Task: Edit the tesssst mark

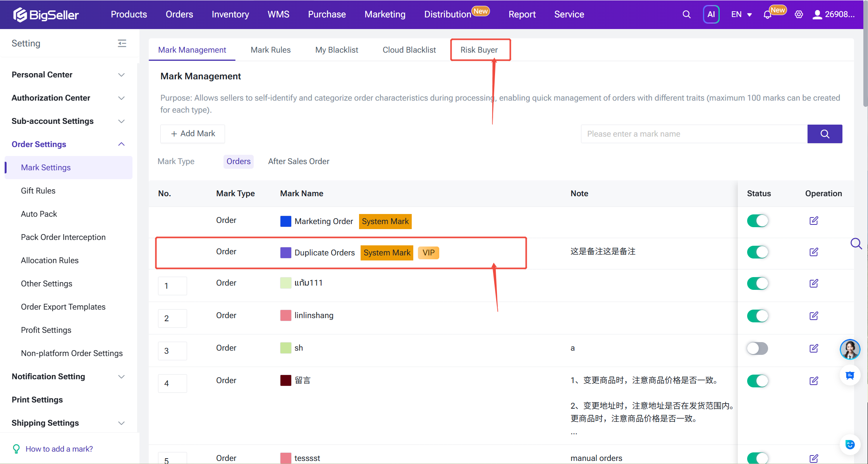Action: click(814, 459)
